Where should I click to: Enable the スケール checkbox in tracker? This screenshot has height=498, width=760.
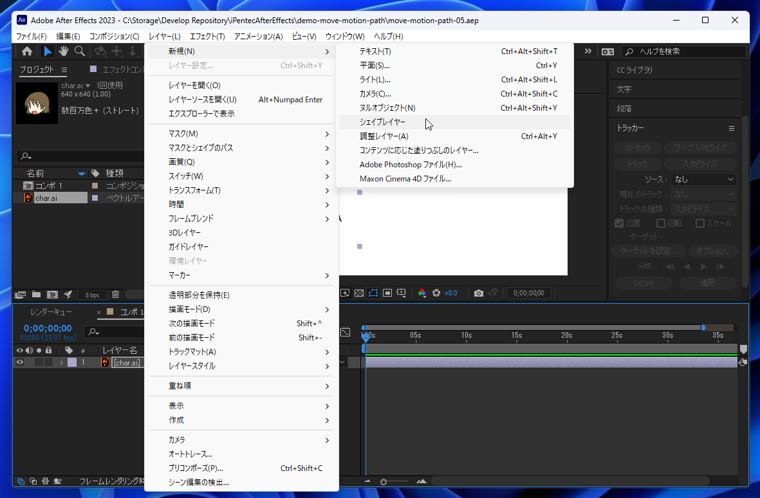click(700, 224)
